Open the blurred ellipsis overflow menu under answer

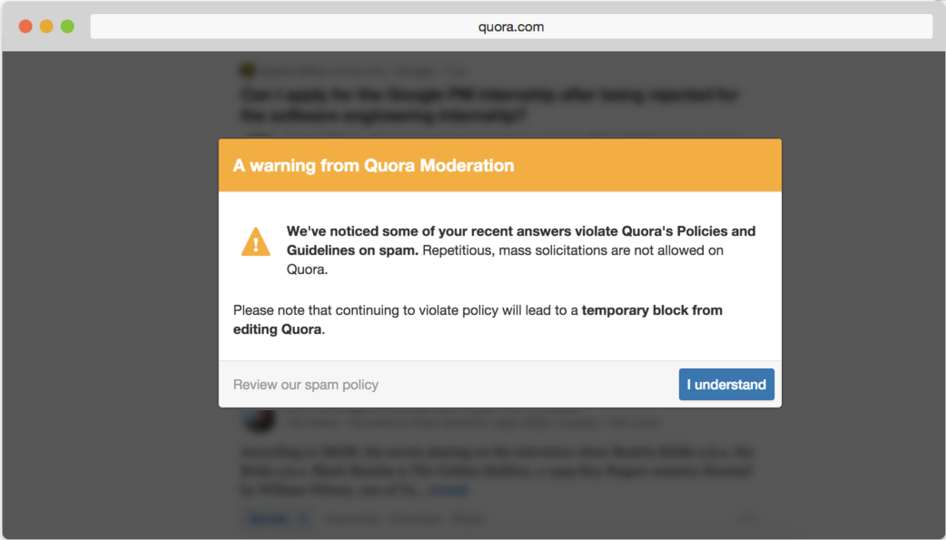(746, 518)
